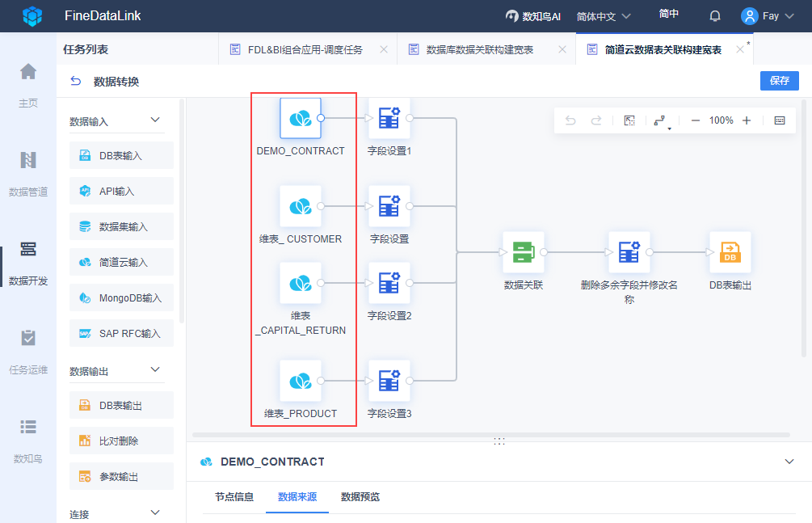Click the Fay user avatar
The width and height of the screenshot is (812, 523).
pyautogui.click(x=749, y=16)
